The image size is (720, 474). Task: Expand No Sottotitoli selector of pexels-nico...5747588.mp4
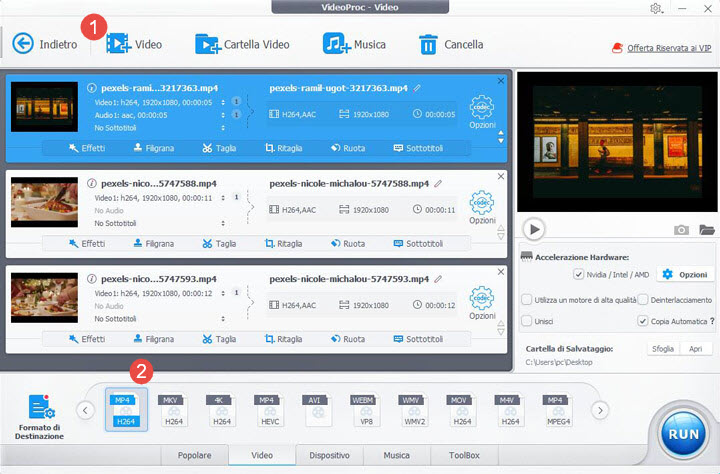(223, 223)
